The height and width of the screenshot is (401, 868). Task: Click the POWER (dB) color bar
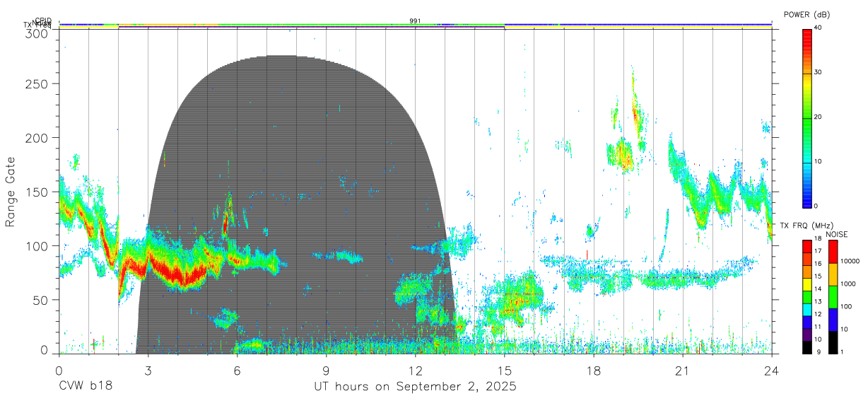click(x=807, y=117)
